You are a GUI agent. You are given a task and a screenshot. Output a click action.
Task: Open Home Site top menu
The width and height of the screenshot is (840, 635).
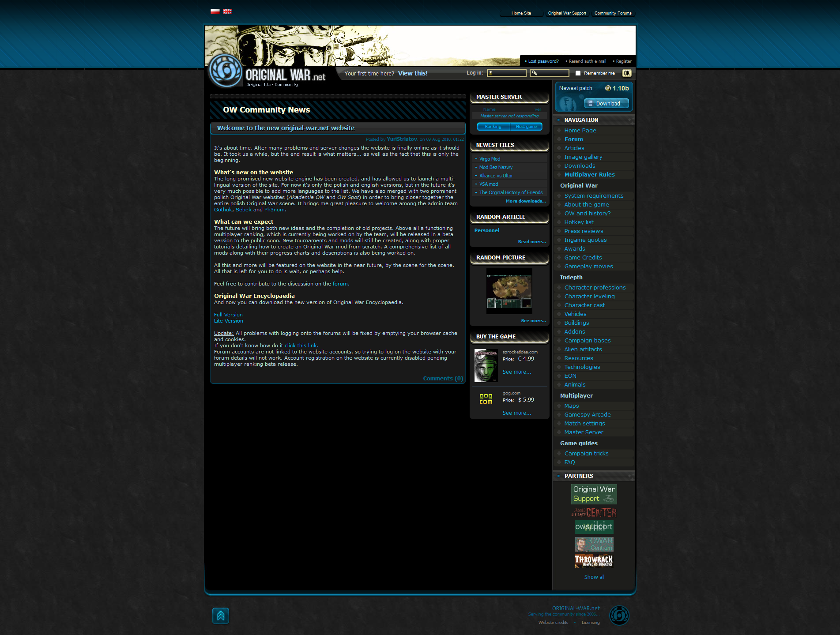click(521, 13)
